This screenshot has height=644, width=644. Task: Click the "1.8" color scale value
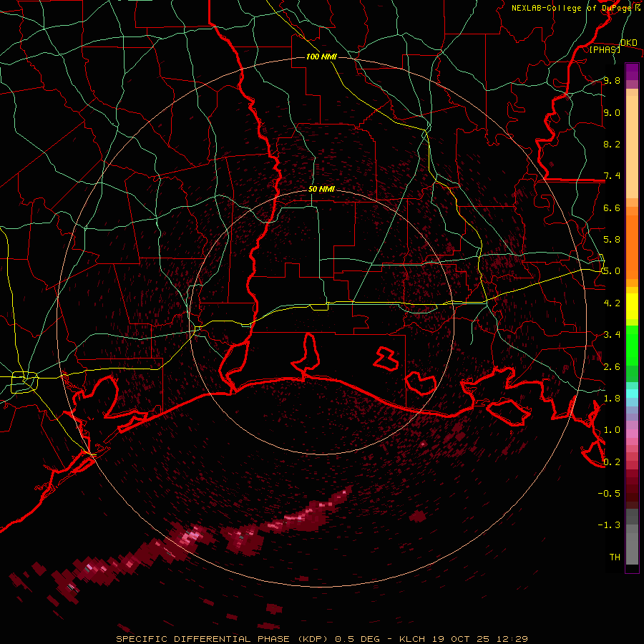click(612, 399)
